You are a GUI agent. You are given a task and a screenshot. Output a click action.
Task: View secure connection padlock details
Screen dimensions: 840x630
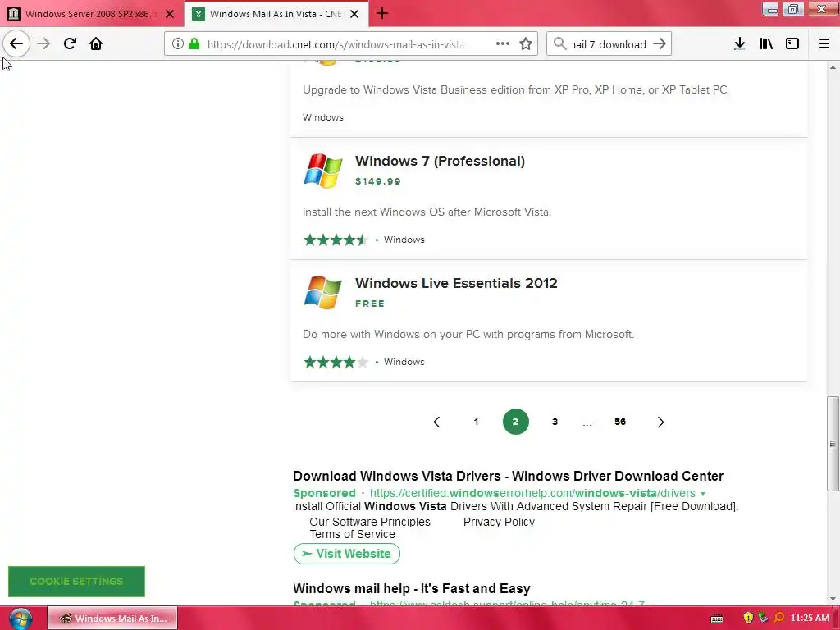click(194, 44)
